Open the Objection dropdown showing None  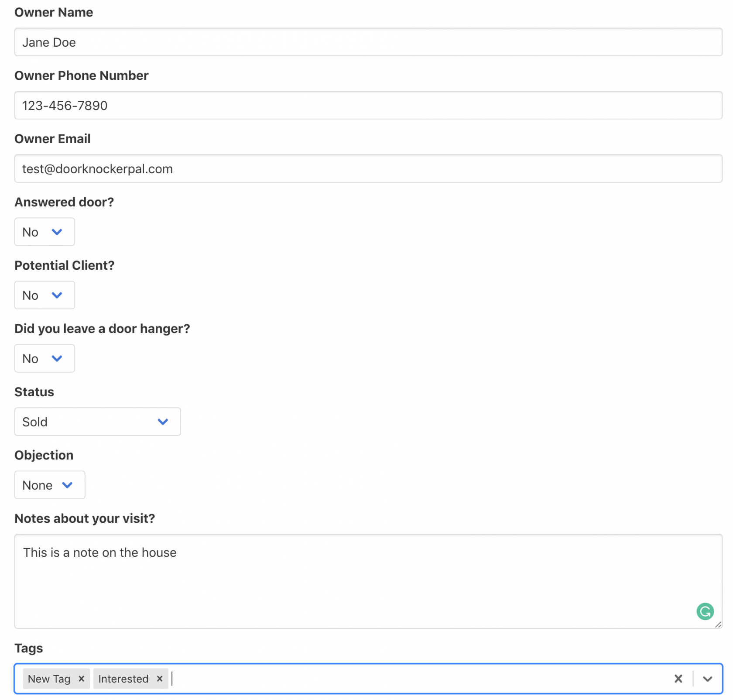(49, 485)
